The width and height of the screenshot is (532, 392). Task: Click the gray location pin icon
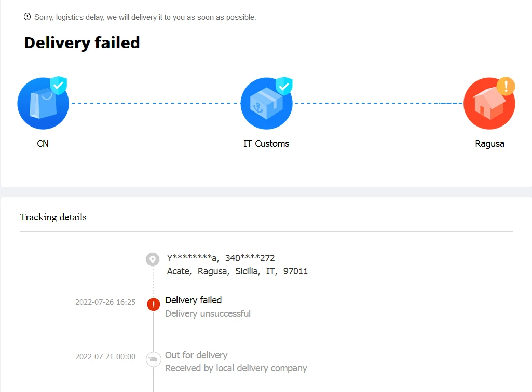click(153, 259)
